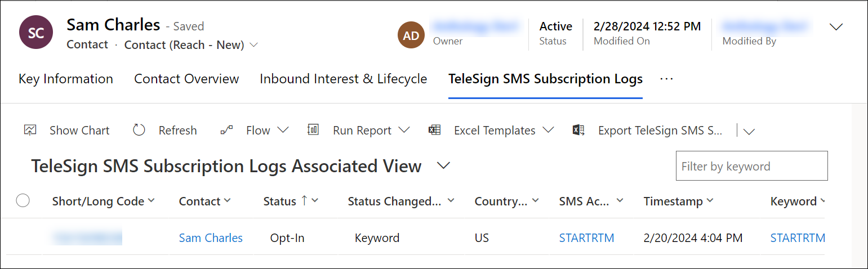This screenshot has height=269, width=868.
Task: Click the Filter by keyword field
Action: click(751, 166)
